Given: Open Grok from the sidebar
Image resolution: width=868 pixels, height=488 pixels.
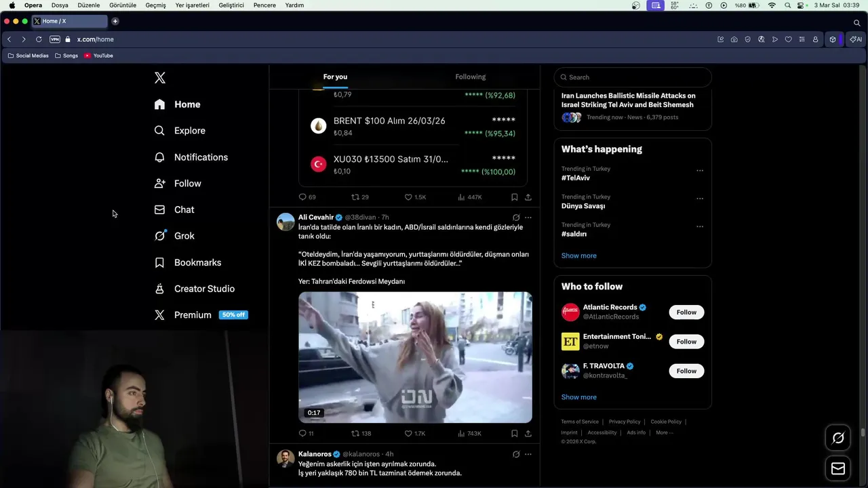Looking at the screenshot, I should [x=174, y=236].
